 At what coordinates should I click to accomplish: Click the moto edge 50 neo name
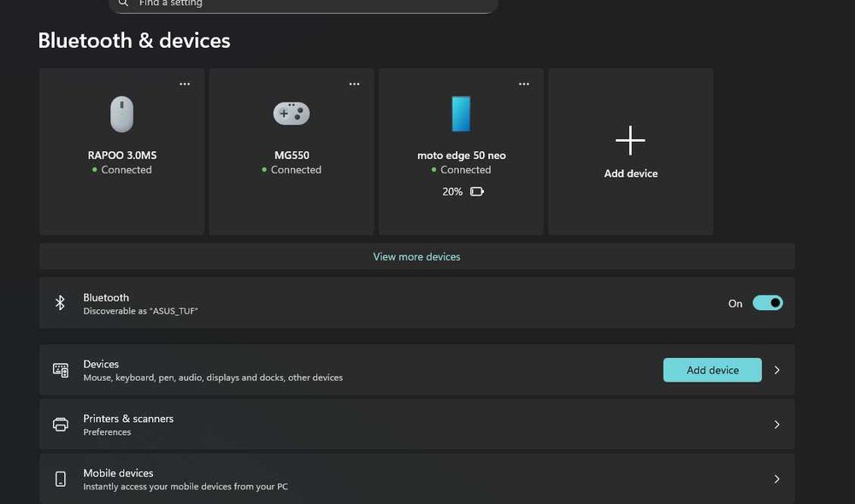tap(462, 155)
